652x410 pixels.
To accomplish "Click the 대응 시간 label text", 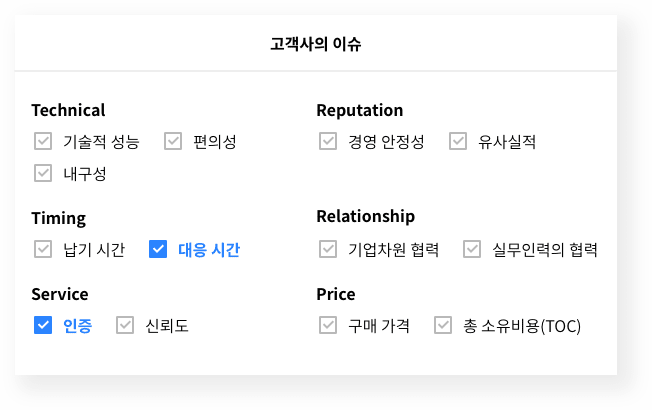I will (208, 249).
